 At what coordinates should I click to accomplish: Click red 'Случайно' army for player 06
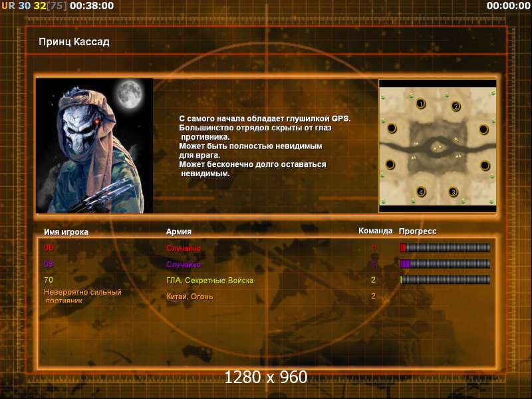point(184,248)
